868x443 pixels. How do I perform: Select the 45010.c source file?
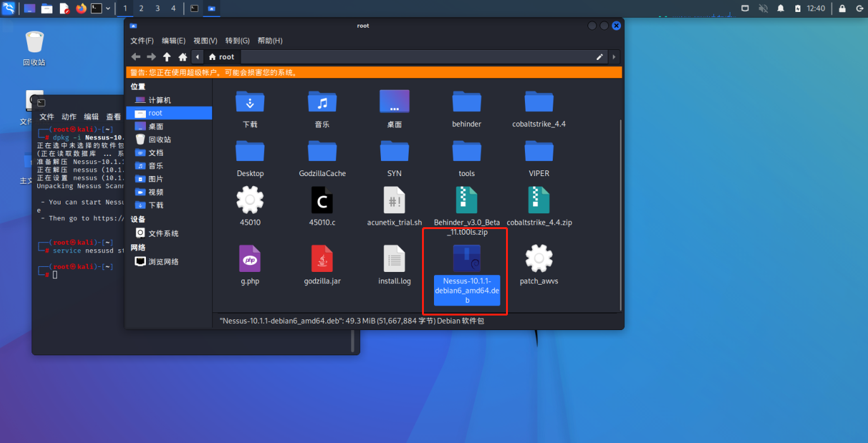[322, 200]
